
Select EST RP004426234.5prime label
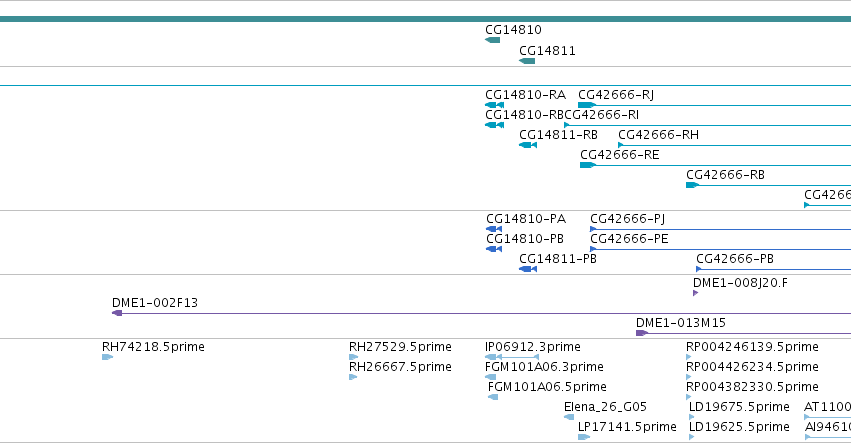click(752, 367)
